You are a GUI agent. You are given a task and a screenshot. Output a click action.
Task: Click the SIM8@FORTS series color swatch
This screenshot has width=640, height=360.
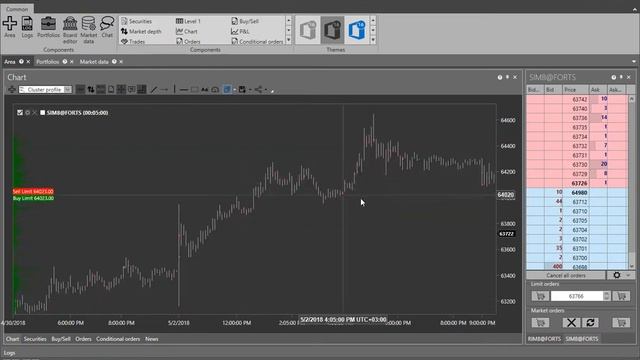(x=42, y=113)
